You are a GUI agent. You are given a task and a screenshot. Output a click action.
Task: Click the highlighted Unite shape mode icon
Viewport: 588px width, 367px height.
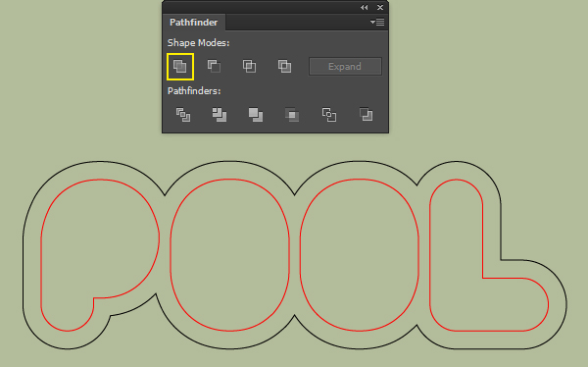pos(180,67)
